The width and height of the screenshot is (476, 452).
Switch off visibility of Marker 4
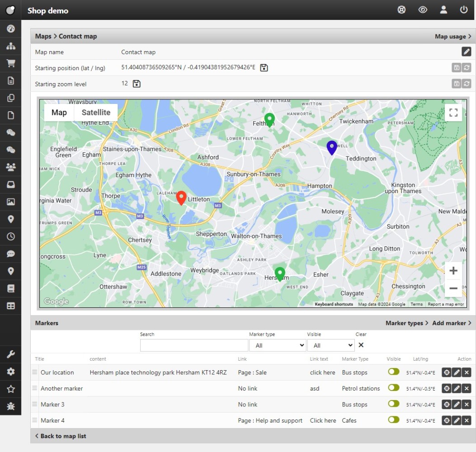click(393, 419)
